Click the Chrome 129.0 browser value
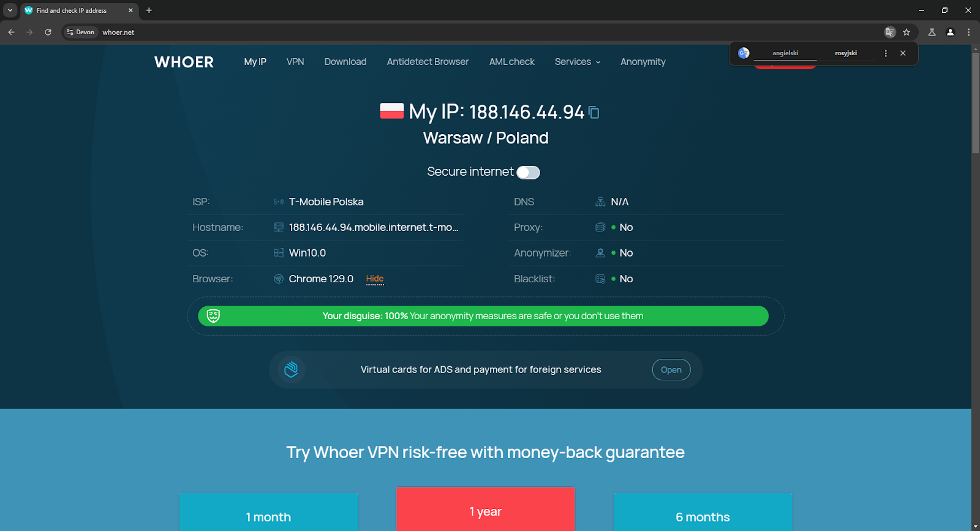This screenshot has height=531, width=980. pyautogui.click(x=321, y=279)
